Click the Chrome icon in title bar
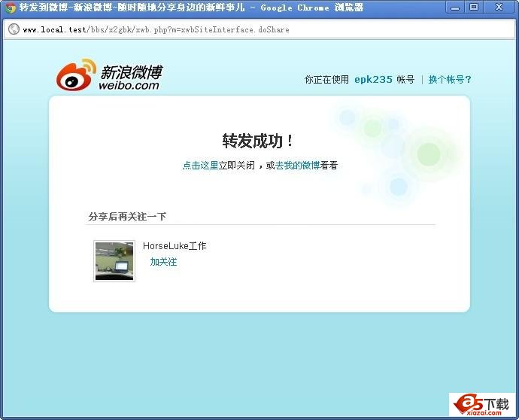The image size is (519, 420). coord(10,8)
